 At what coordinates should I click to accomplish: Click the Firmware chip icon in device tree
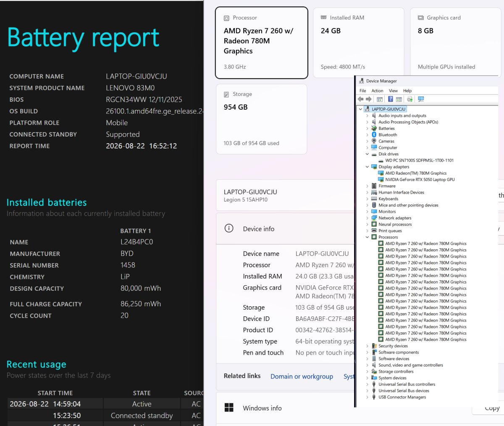click(374, 186)
